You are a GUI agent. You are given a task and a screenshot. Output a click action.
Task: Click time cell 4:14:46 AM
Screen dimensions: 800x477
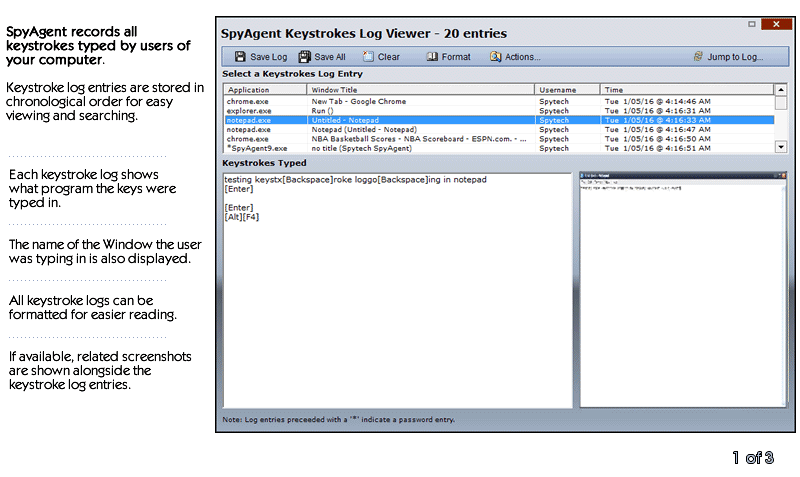point(658,102)
